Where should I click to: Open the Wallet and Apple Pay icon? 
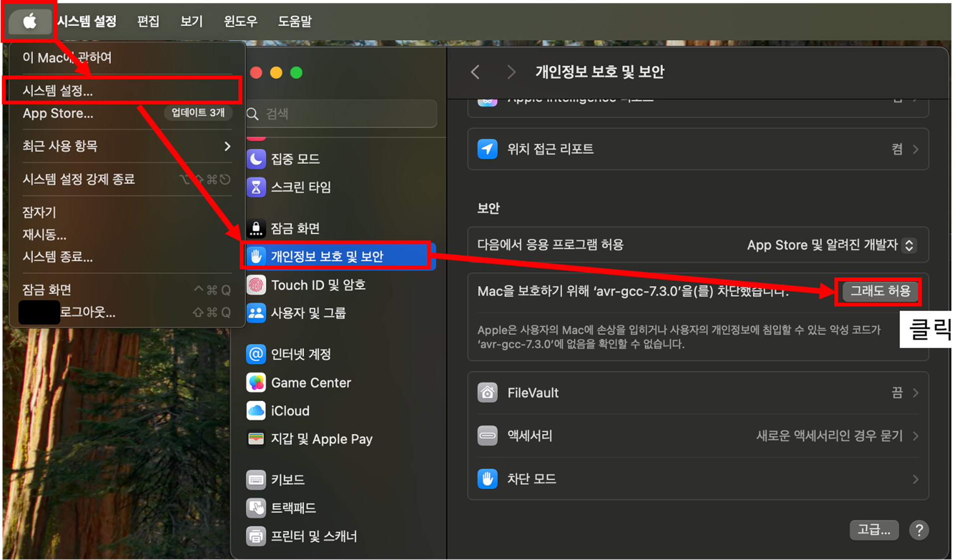click(x=256, y=439)
